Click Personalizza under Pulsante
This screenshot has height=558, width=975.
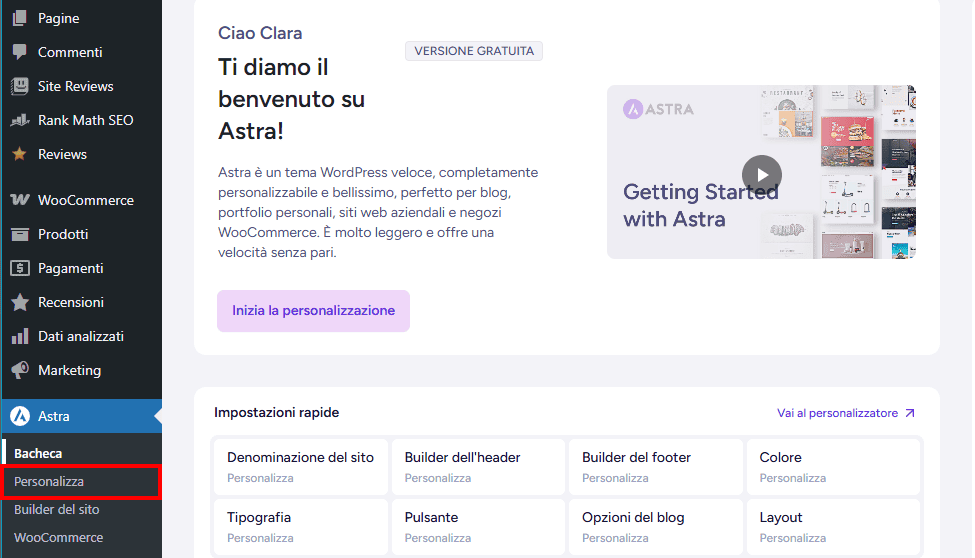(x=438, y=538)
